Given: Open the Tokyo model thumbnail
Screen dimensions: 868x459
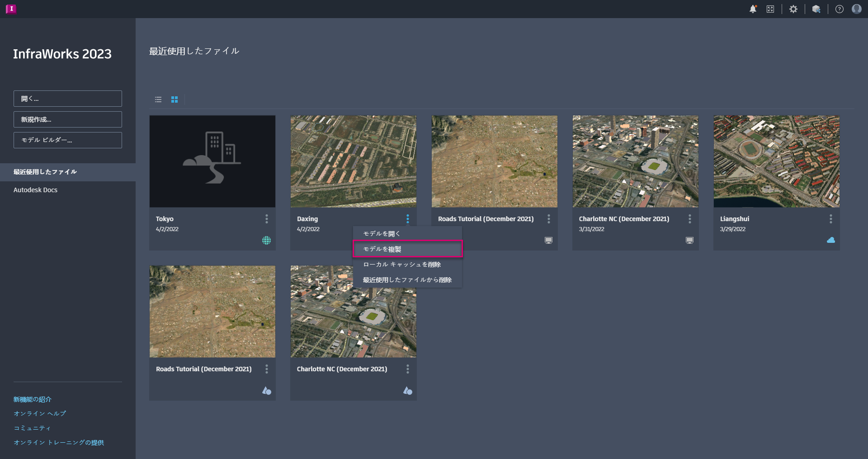Looking at the screenshot, I should tap(212, 161).
